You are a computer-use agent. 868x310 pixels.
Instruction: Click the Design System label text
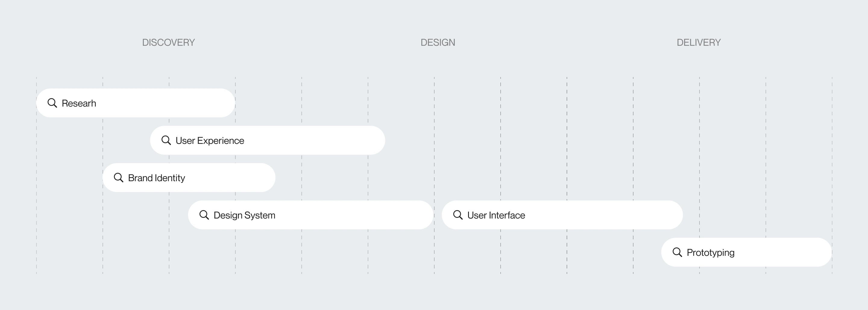[244, 215]
